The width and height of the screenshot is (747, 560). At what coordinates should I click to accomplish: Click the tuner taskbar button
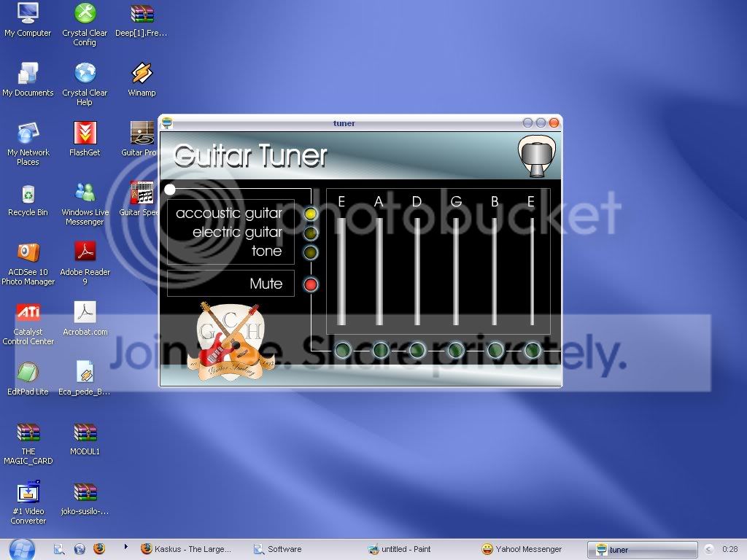(642, 550)
